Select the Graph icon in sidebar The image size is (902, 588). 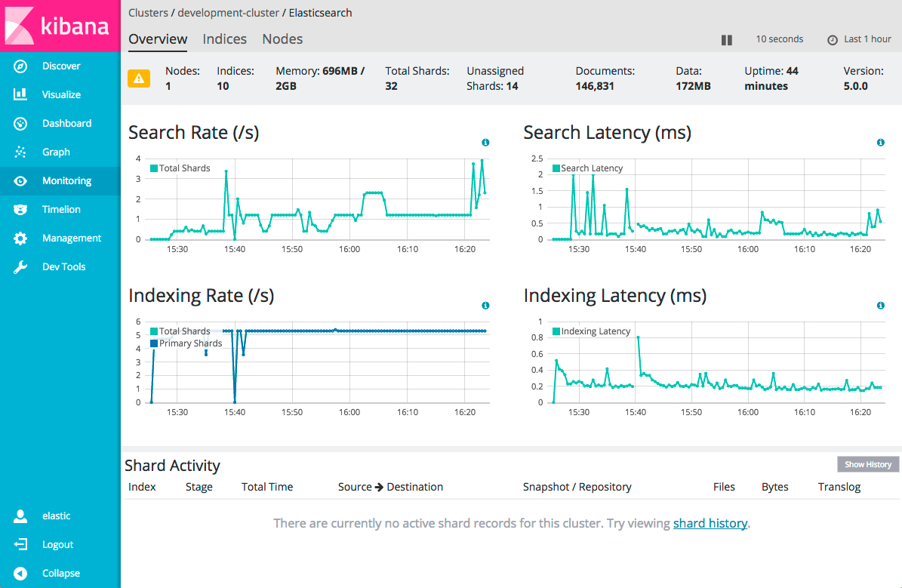pyautogui.click(x=20, y=152)
